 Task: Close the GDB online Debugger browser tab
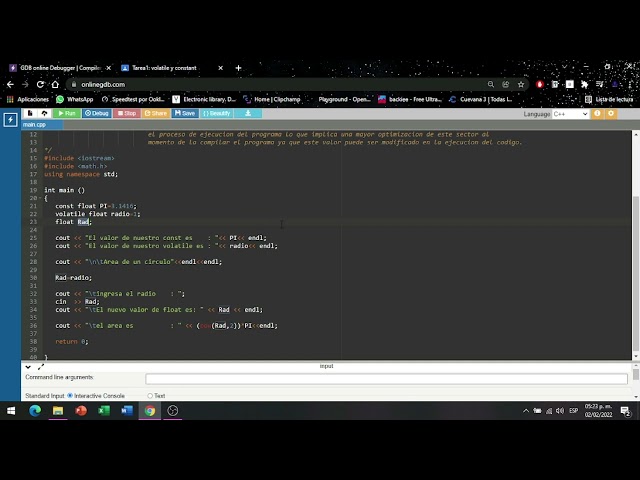109,68
